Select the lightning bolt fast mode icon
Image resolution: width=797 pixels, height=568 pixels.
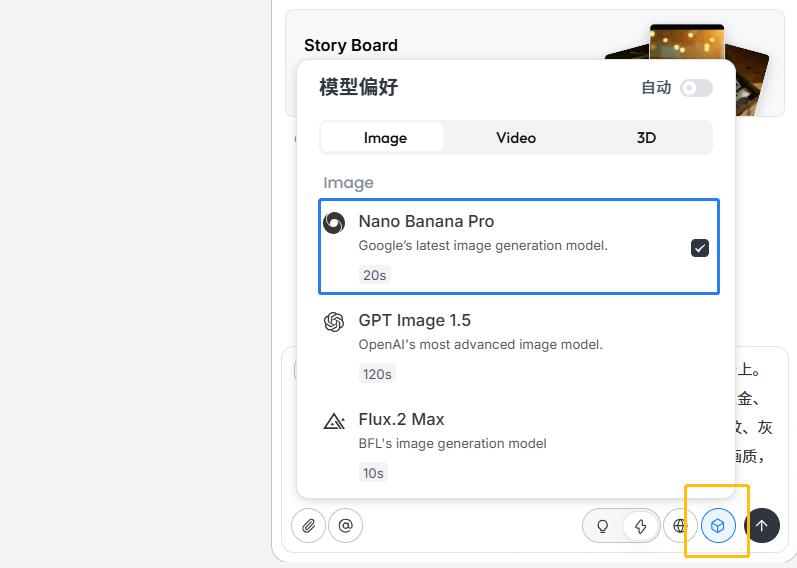coord(641,525)
